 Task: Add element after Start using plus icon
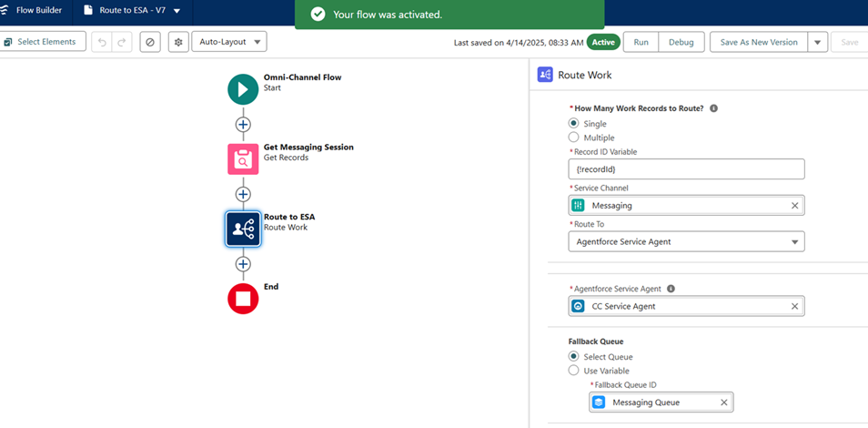pos(243,124)
